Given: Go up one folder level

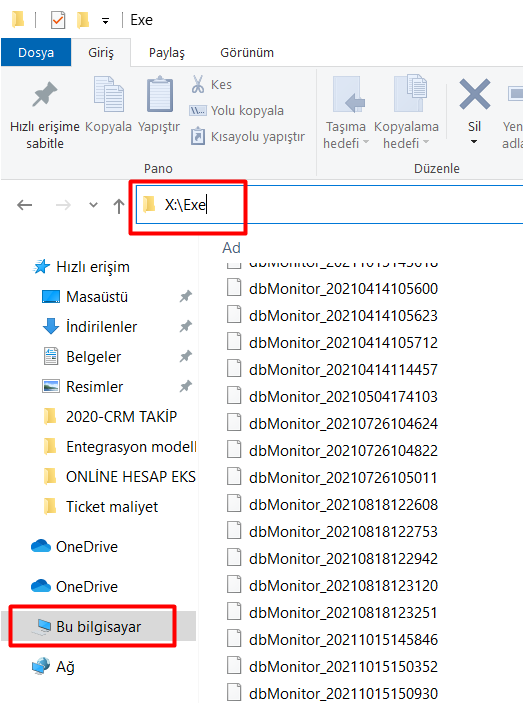Looking at the screenshot, I should tap(119, 206).
